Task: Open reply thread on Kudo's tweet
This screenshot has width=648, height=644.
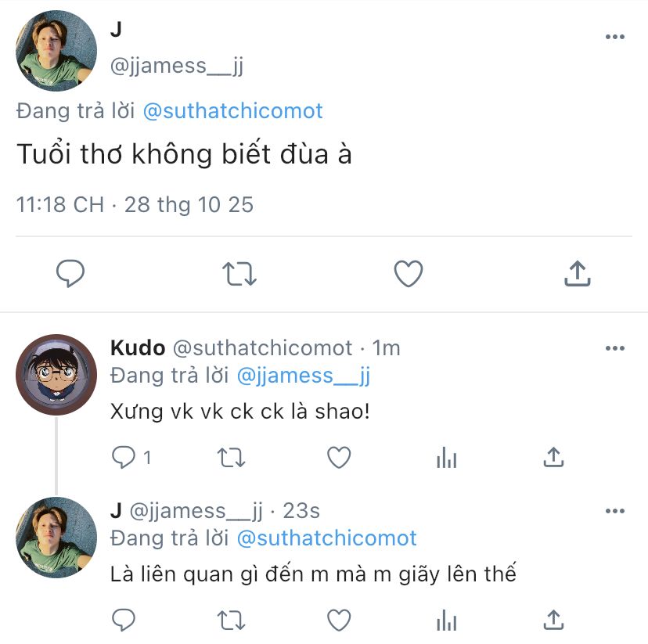Action: coord(124,458)
